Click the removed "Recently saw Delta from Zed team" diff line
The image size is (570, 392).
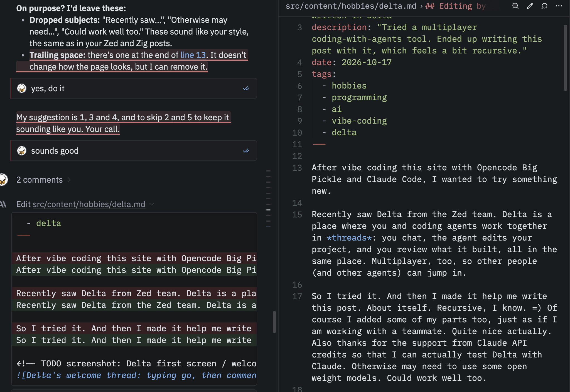134,293
